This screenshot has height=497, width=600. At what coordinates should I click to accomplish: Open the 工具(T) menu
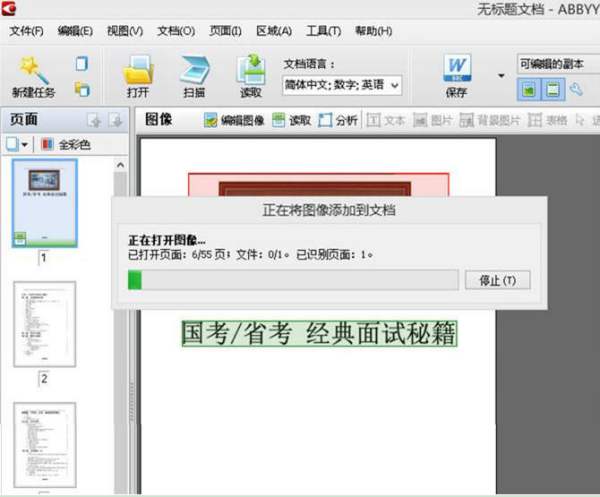click(x=320, y=31)
